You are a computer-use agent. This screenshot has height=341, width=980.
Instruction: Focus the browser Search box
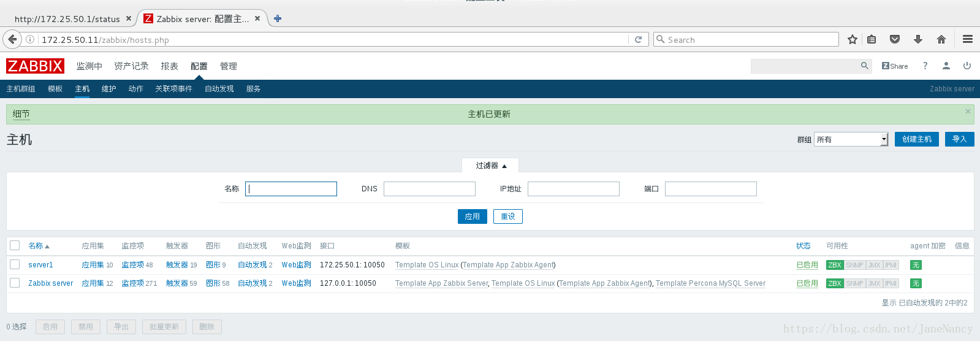pyautogui.click(x=746, y=39)
